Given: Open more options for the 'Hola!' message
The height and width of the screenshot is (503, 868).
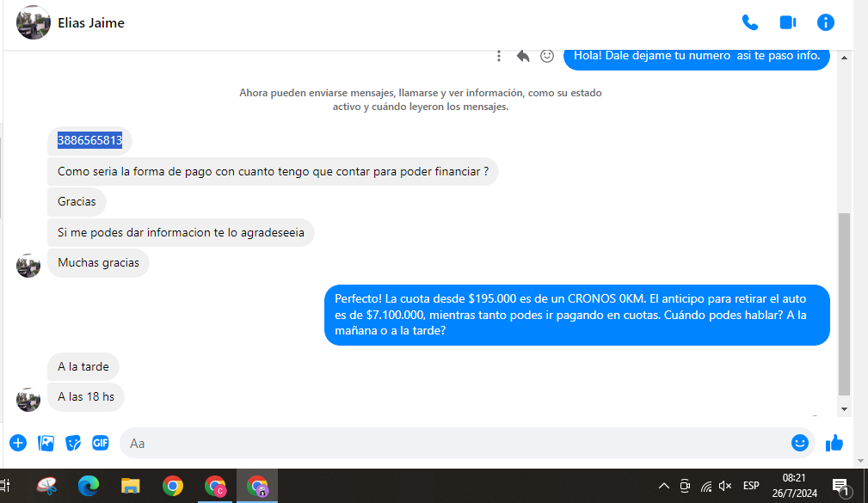Looking at the screenshot, I should pyautogui.click(x=499, y=56).
